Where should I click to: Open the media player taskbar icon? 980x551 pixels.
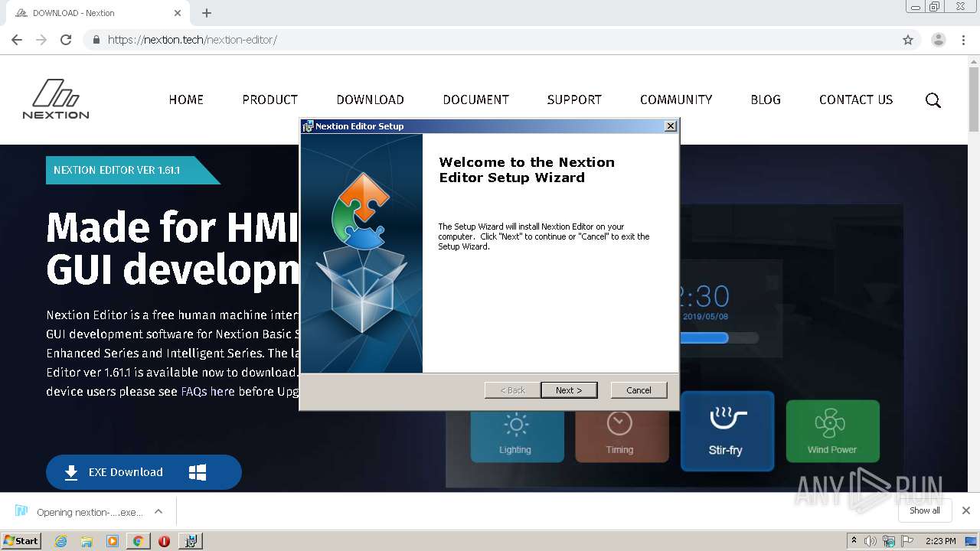(113, 541)
